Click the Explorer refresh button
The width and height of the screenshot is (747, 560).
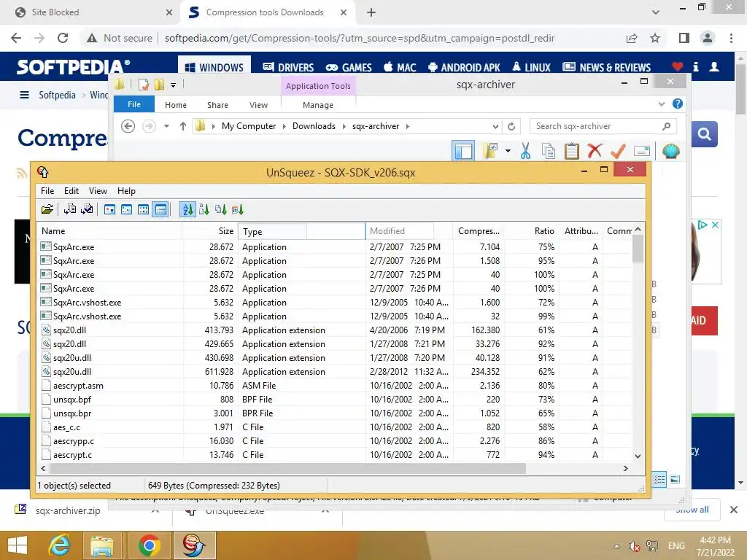[511, 126]
